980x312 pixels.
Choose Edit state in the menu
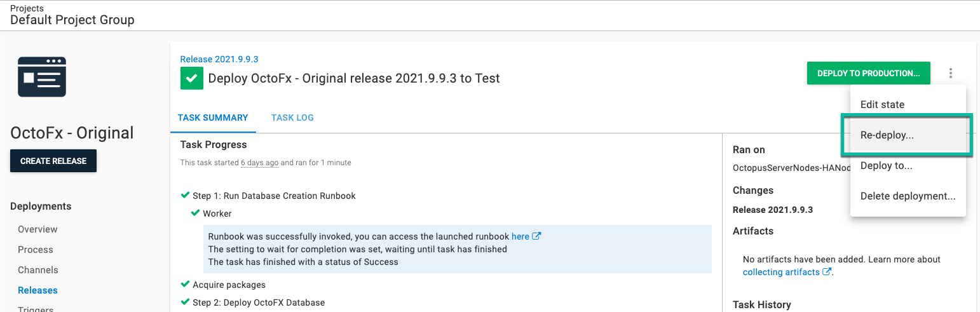pos(881,105)
